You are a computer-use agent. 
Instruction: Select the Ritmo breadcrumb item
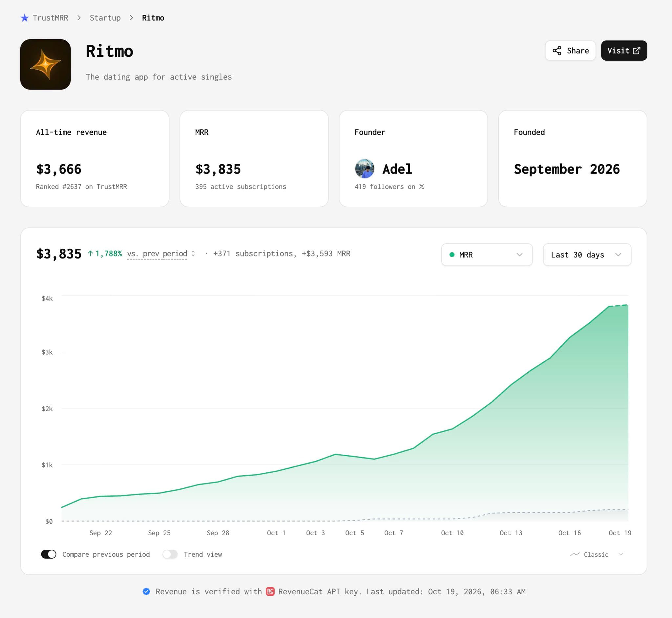pyautogui.click(x=153, y=18)
